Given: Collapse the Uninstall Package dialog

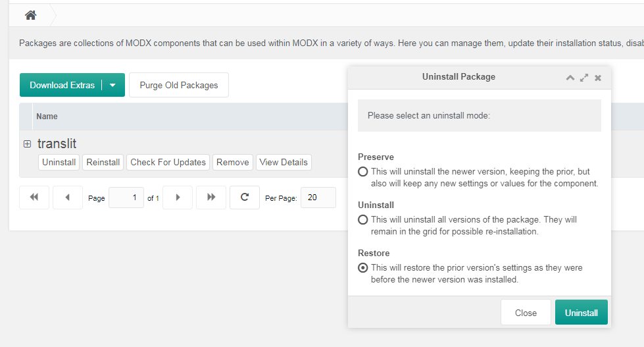Looking at the screenshot, I should tap(570, 78).
